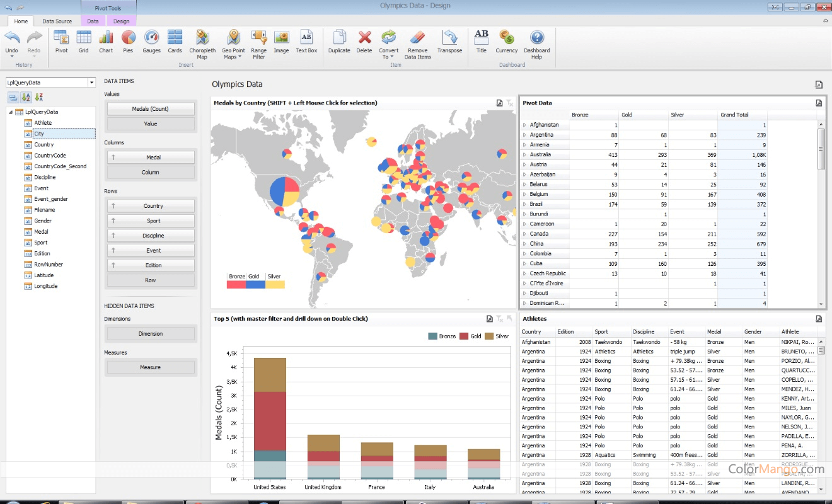The height and width of the screenshot is (504, 832).
Task: Insert a Chart item from ribbon
Action: click(106, 41)
